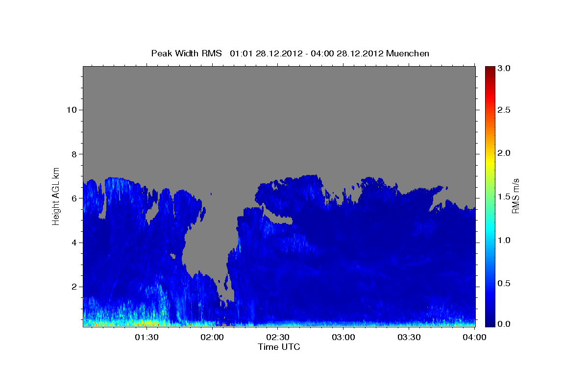This screenshot has height=392, width=588.
Task: Click the colorbar value 0.5
Action: click(504, 284)
